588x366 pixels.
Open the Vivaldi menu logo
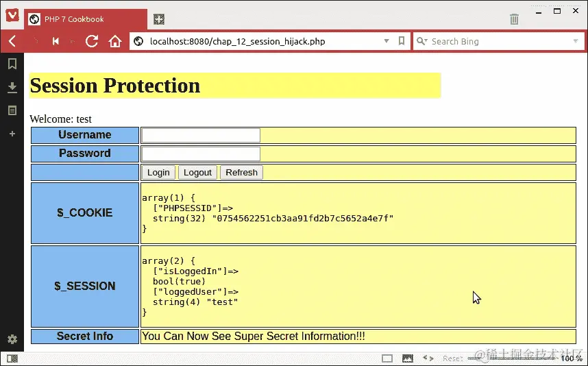coord(12,15)
